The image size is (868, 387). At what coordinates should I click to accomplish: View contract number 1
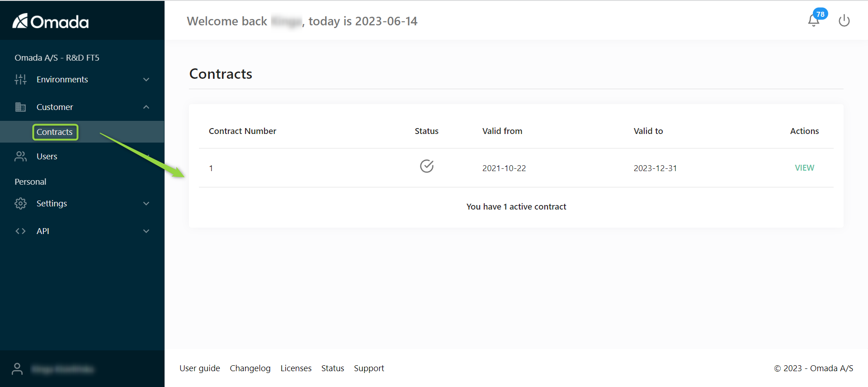pyautogui.click(x=804, y=168)
